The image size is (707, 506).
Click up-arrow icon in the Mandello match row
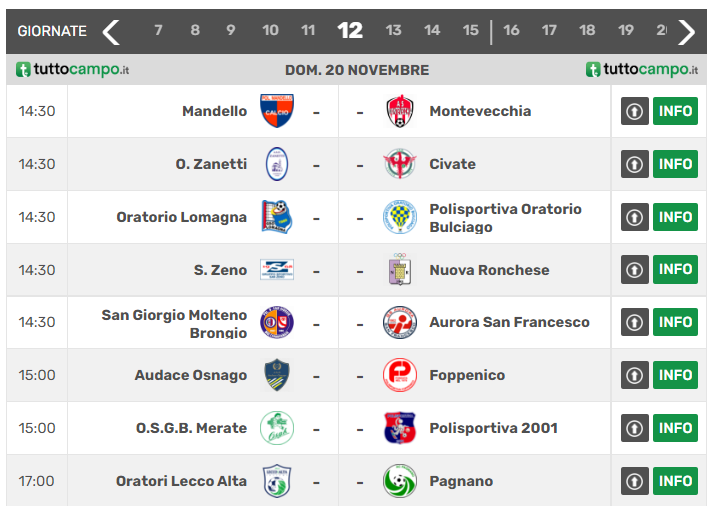click(635, 111)
